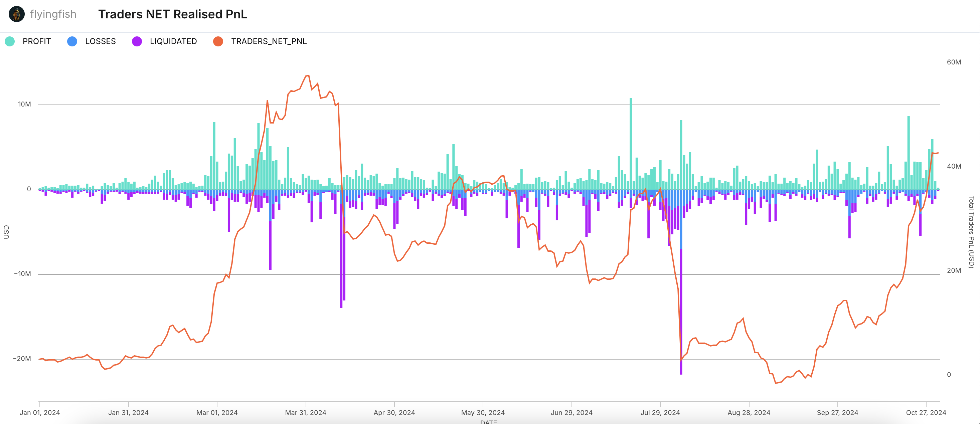Toggle LIQUIDATED series via purple legend dot

point(137,41)
